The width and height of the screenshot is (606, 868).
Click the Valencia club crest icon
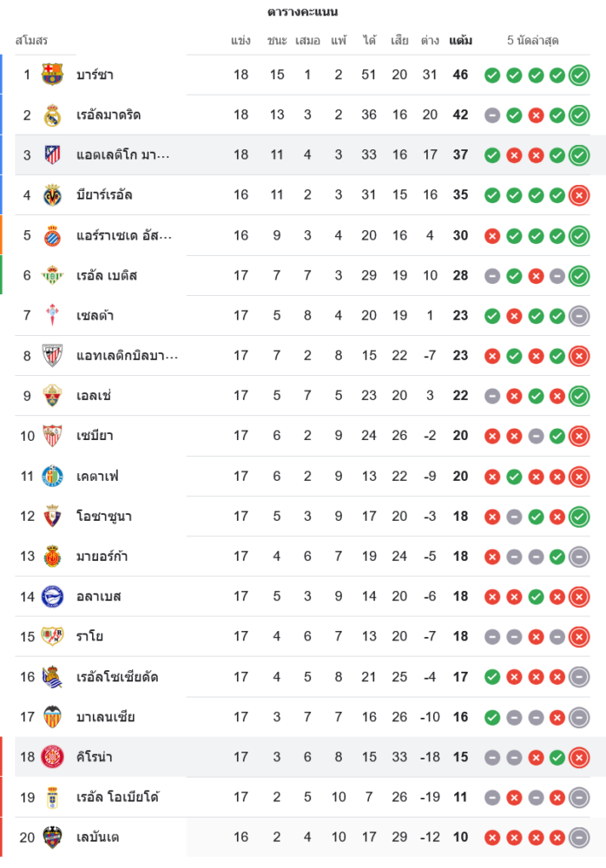[53, 717]
